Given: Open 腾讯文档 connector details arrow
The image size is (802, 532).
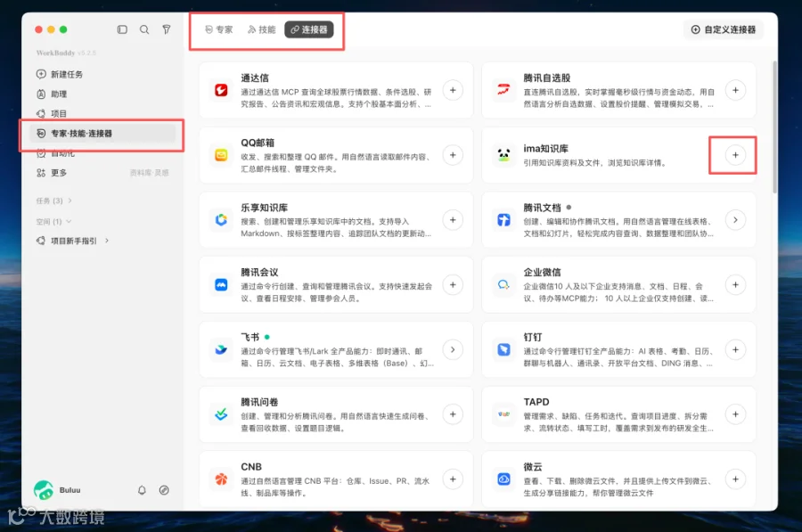Looking at the screenshot, I should tap(735, 220).
